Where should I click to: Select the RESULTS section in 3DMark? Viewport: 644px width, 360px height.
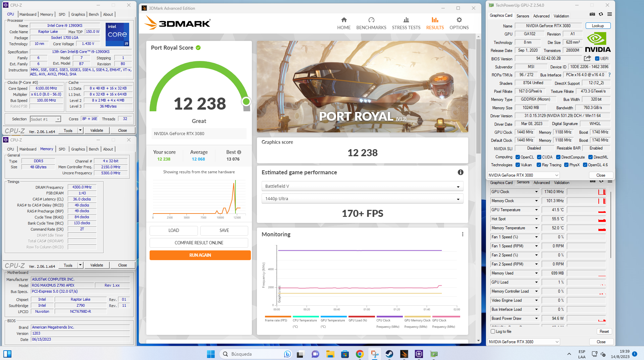click(x=435, y=23)
